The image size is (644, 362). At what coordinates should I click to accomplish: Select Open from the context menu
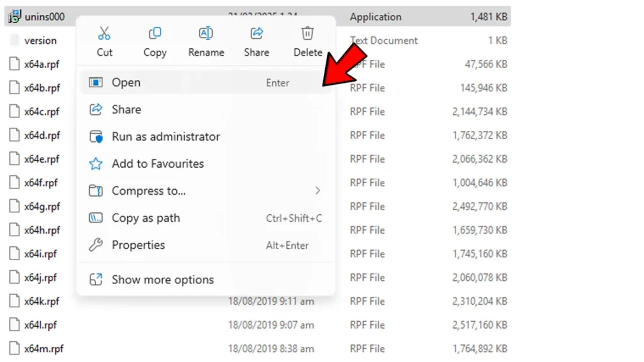click(x=126, y=82)
